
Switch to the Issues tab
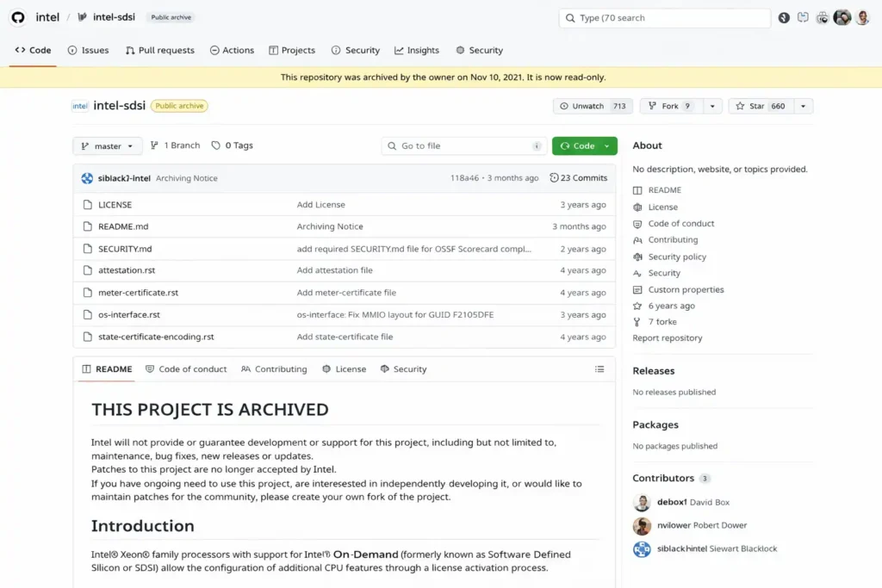(88, 50)
